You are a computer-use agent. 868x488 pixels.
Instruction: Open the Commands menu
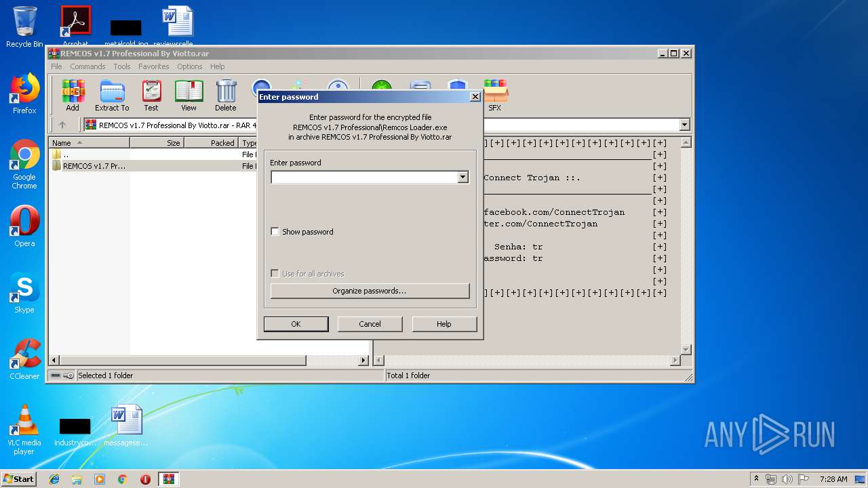(87, 66)
